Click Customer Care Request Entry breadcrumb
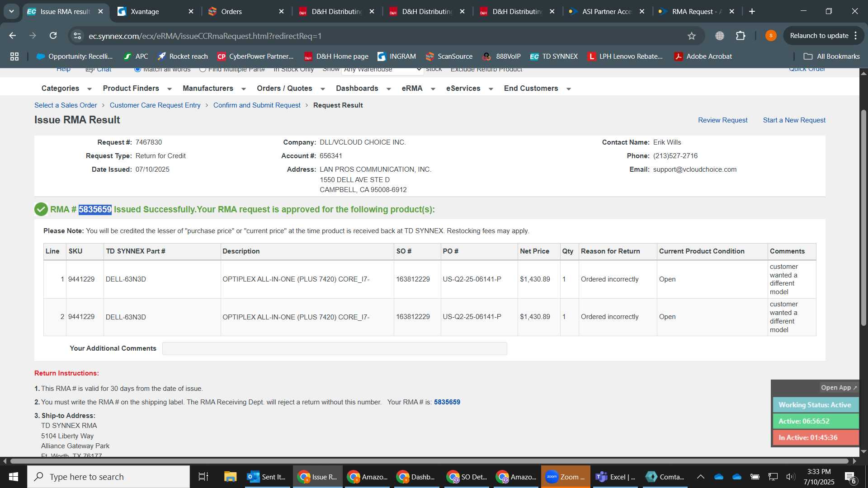 click(155, 105)
